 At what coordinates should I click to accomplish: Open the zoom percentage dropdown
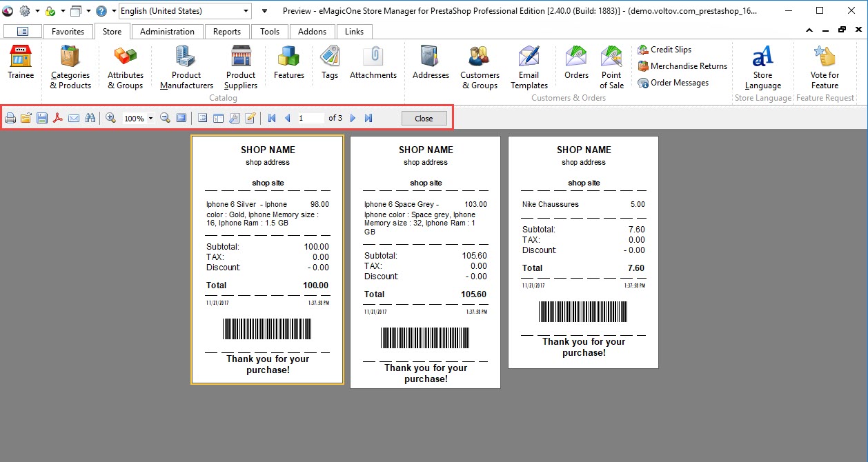(x=150, y=119)
